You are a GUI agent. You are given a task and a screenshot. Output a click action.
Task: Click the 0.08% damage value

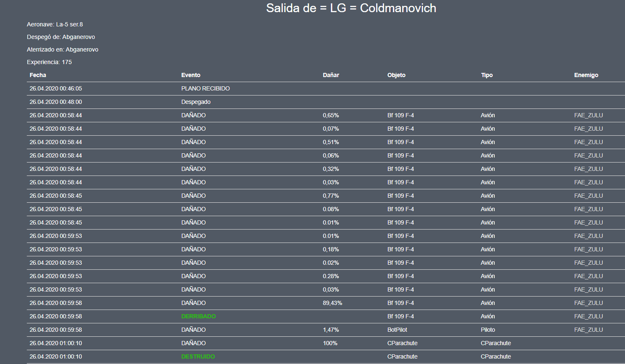(x=331, y=209)
